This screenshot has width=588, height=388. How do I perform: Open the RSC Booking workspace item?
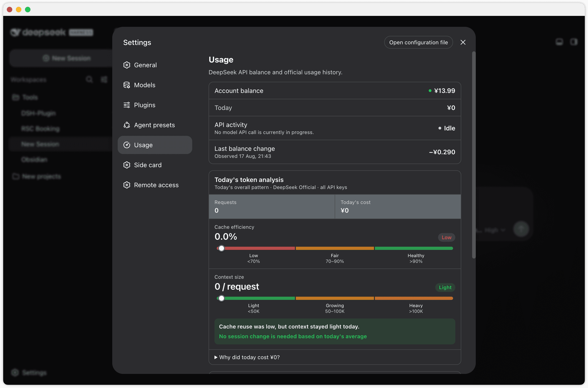pyautogui.click(x=40, y=129)
